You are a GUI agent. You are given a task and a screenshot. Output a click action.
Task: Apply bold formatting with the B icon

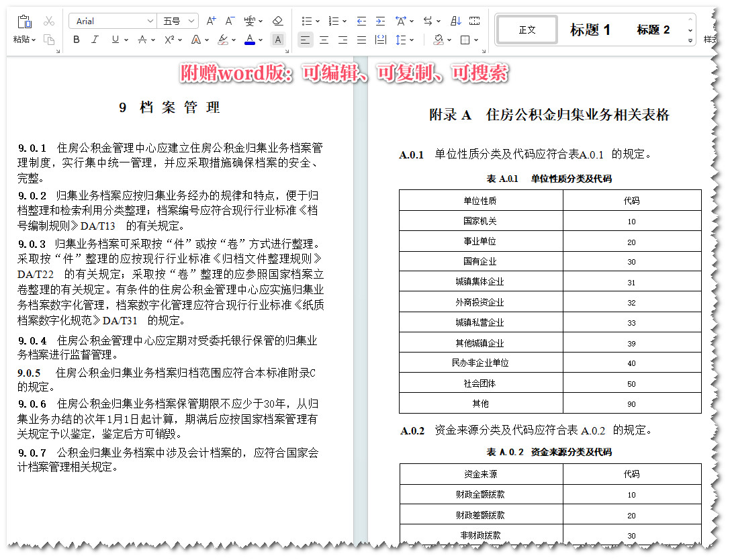pos(77,39)
